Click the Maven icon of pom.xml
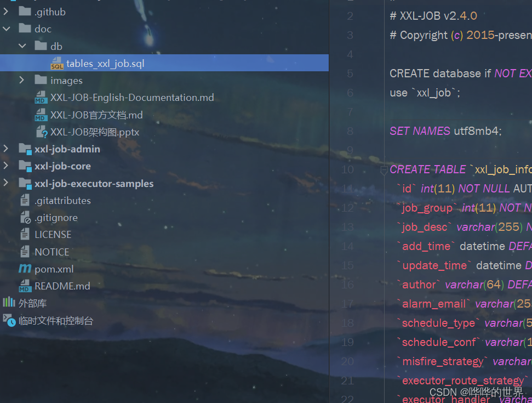This screenshot has width=532, height=403. coord(25,269)
